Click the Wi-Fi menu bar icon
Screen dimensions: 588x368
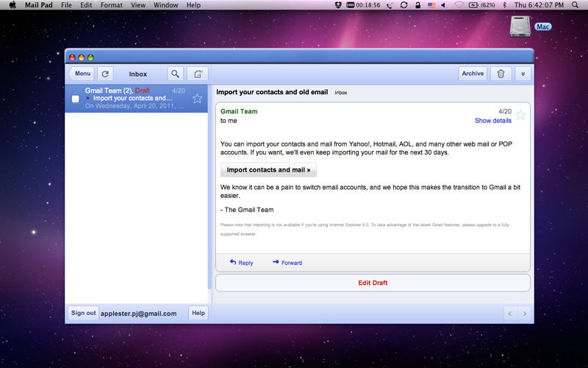pos(459,5)
